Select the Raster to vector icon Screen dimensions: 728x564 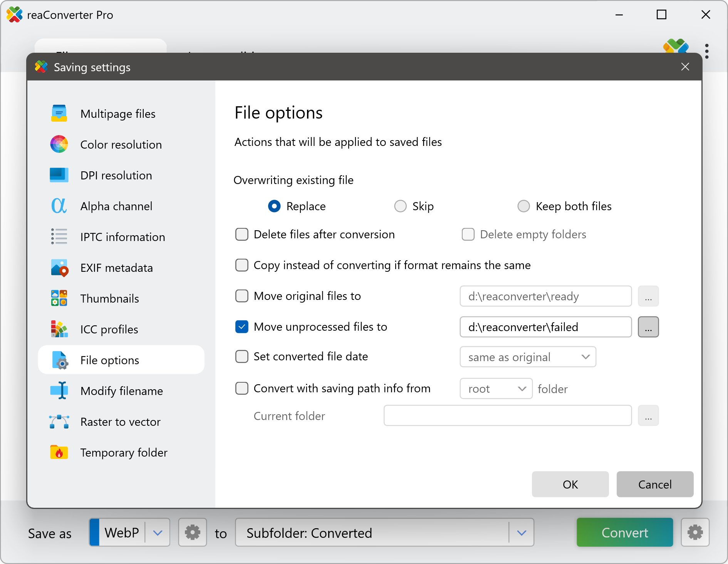click(x=59, y=422)
